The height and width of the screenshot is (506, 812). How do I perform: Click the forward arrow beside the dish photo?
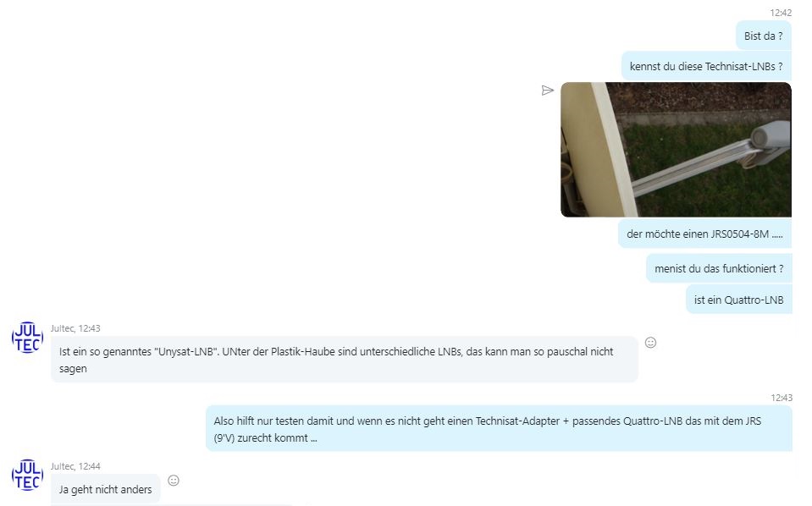(x=547, y=91)
